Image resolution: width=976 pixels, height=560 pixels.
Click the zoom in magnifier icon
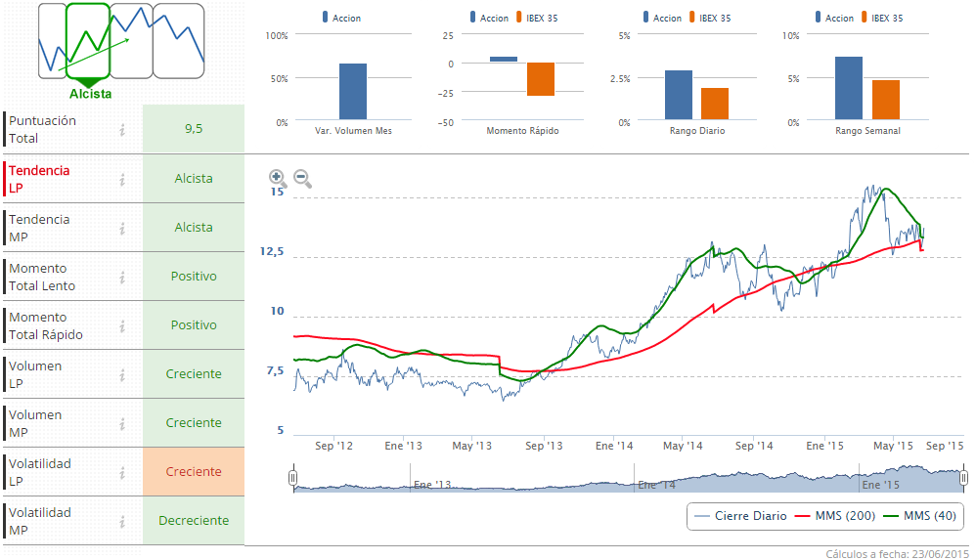click(x=278, y=178)
